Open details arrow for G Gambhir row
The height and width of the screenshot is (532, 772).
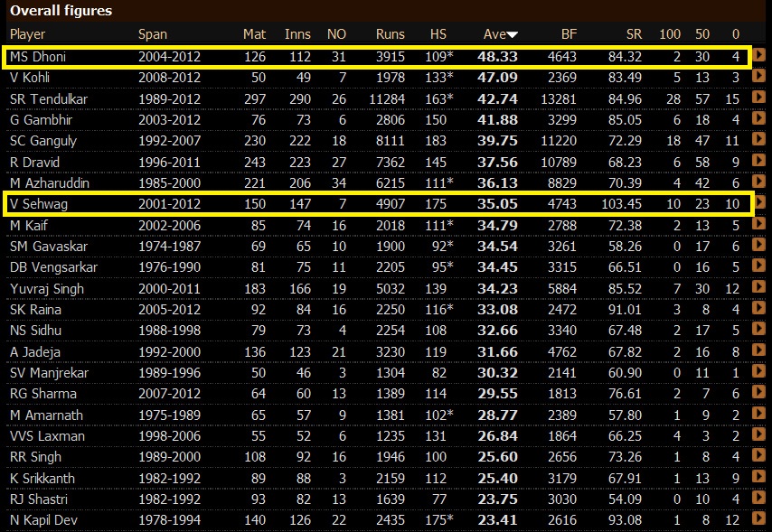tap(758, 118)
